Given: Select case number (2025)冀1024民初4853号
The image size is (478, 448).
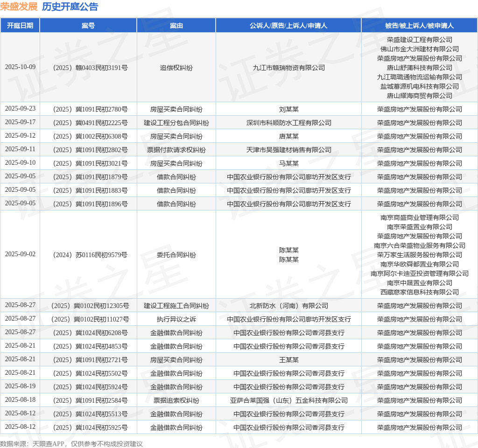Looking at the screenshot, I should pyautogui.click(x=90, y=347).
